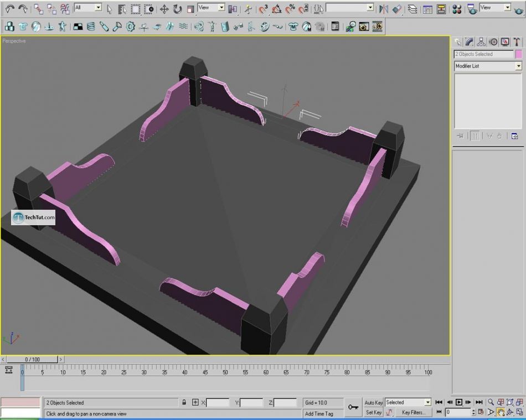Open the Hierarchy panel tab icon
This screenshot has height=420, width=526.
(481, 42)
